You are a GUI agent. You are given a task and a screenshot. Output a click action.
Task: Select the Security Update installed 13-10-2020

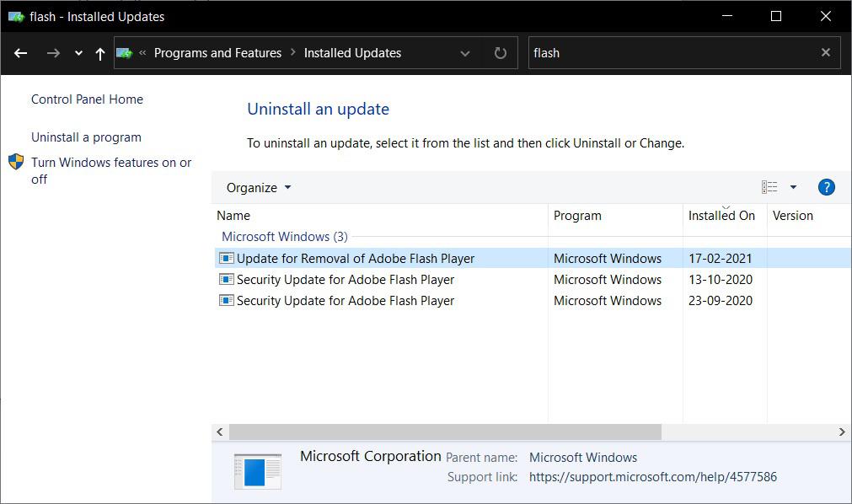click(x=345, y=280)
